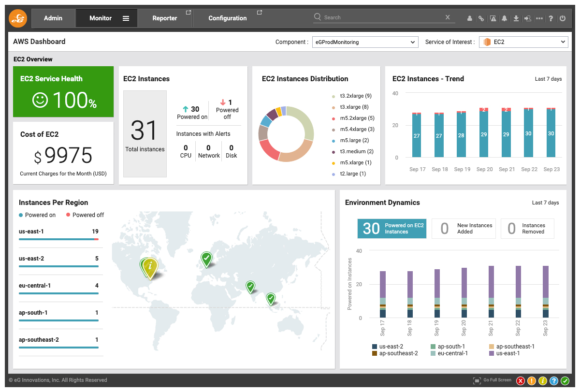Click the t3.2xlarge legend color dot

pyautogui.click(x=333, y=96)
